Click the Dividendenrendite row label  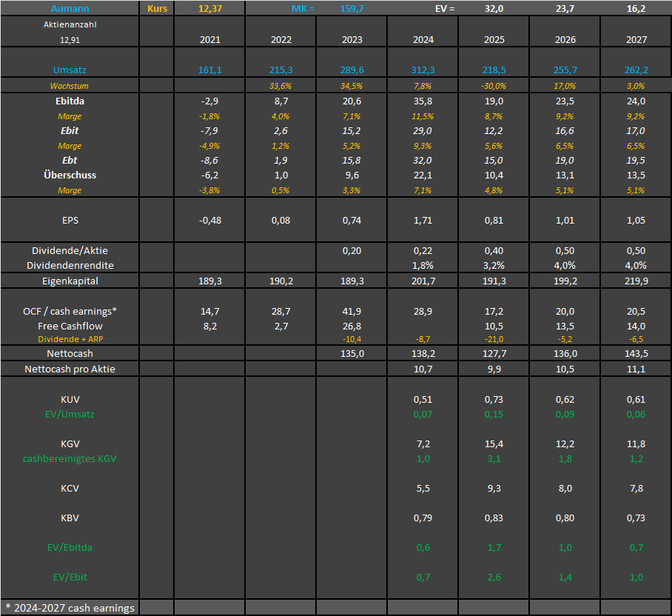coord(70,265)
